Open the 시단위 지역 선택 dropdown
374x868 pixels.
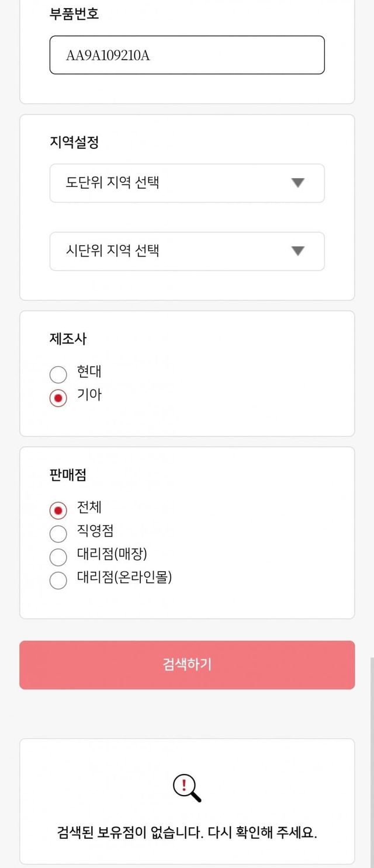coord(175,251)
